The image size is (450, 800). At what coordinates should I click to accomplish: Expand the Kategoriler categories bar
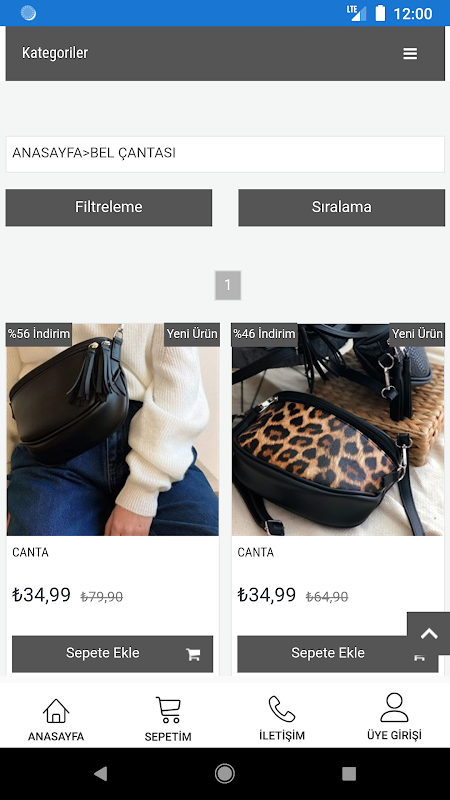coord(225,54)
